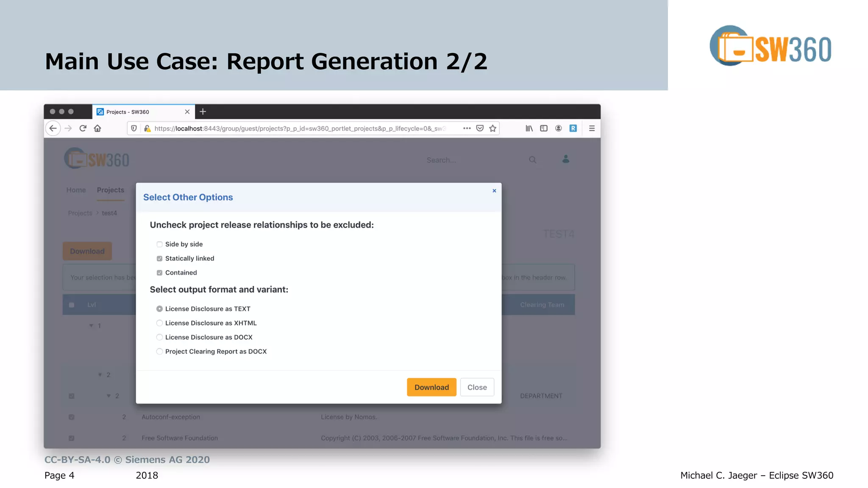Viewport: 868px width, 488px height.
Task: Save page to Pocket icon
Action: click(480, 128)
